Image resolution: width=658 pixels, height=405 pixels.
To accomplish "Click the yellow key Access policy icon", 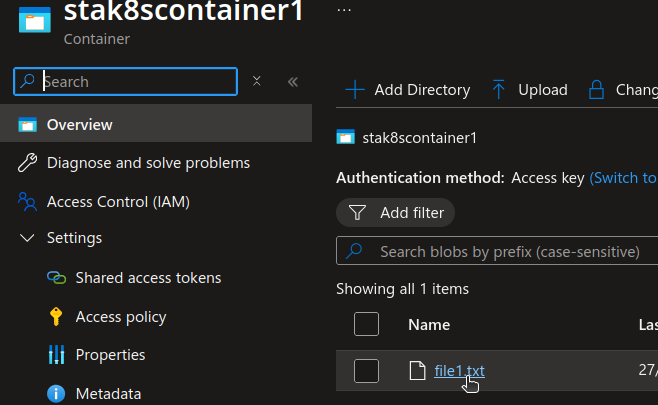I will (56, 316).
